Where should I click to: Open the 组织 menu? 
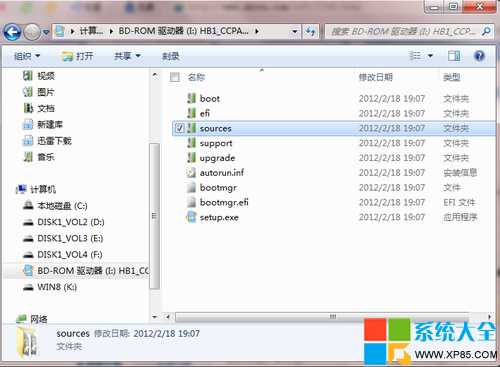point(27,56)
